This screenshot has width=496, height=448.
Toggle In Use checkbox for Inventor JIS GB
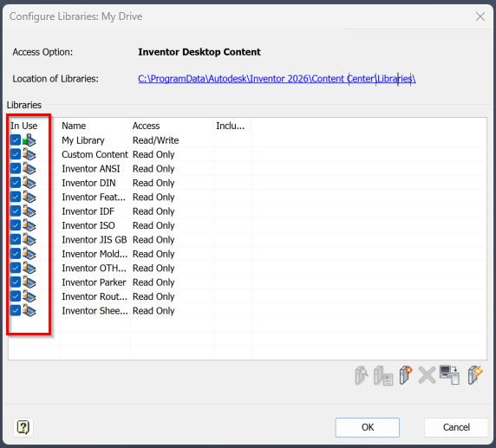(16, 240)
